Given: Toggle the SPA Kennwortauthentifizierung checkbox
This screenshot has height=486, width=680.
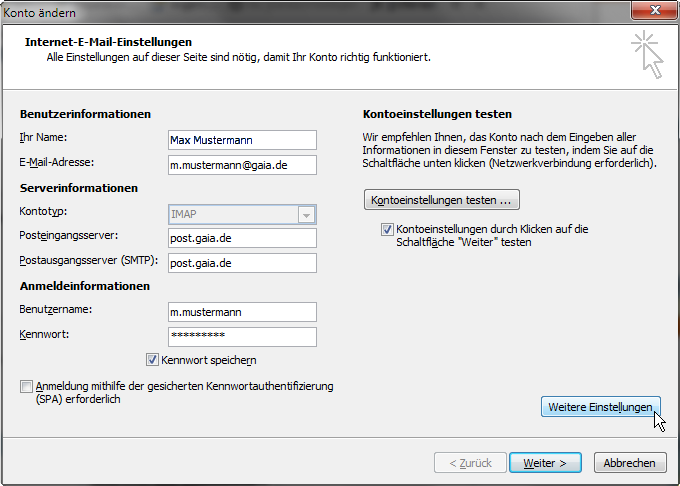Looking at the screenshot, I should [x=25, y=386].
